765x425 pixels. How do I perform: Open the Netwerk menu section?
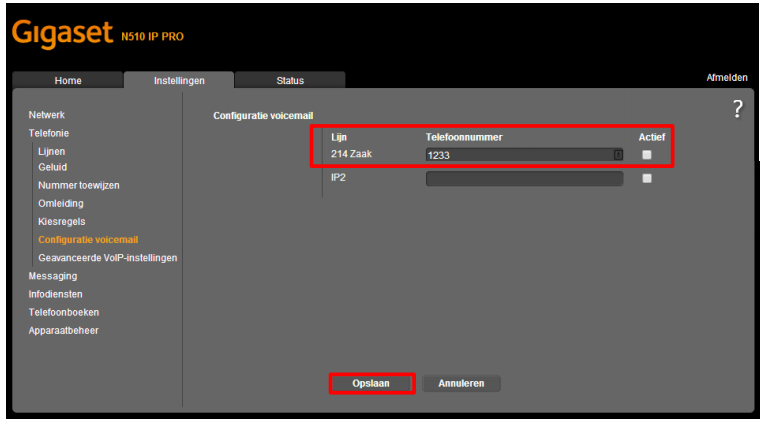pyautogui.click(x=46, y=115)
